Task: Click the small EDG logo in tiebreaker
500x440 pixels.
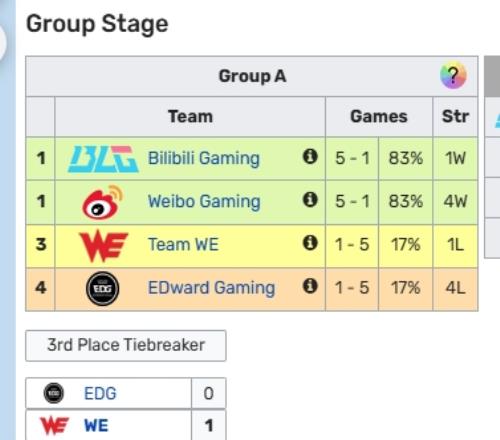Action: click(x=54, y=393)
